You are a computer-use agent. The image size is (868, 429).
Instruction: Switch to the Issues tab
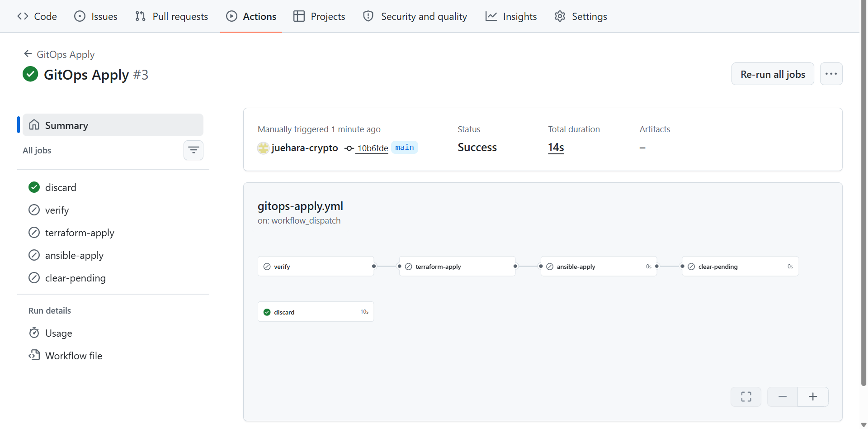[96, 16]
